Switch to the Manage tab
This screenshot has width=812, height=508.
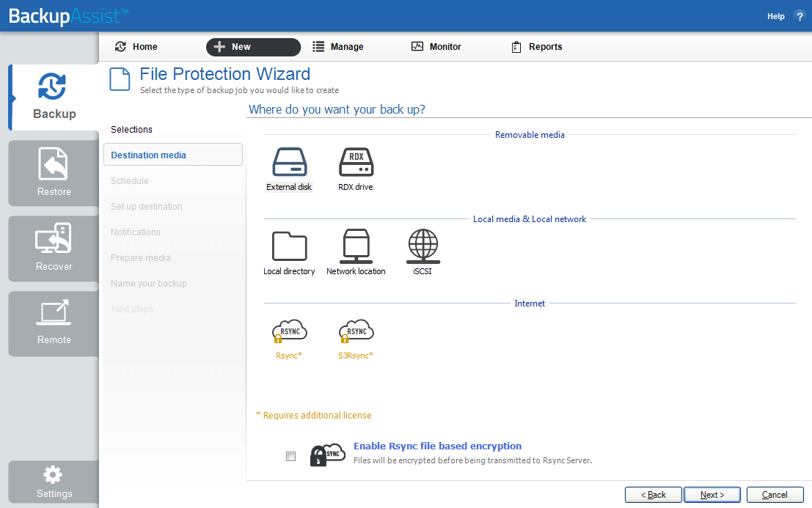(338, 47)
